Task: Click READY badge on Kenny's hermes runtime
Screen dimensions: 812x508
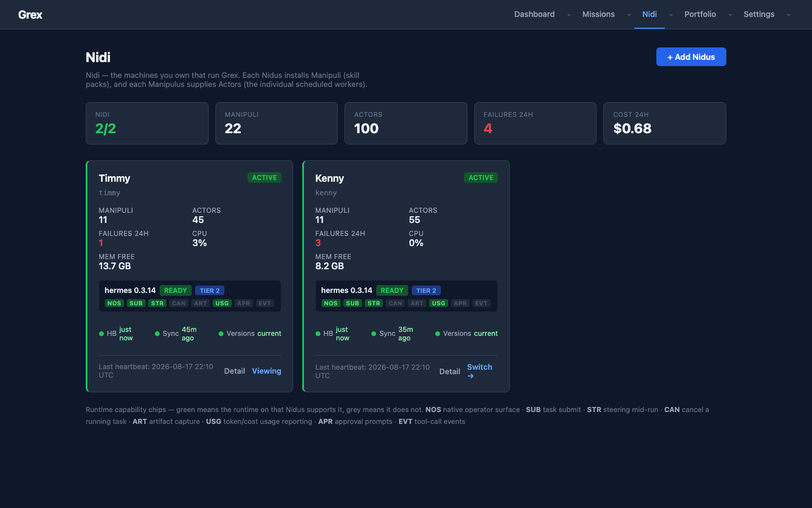Action: coord(392,291)
